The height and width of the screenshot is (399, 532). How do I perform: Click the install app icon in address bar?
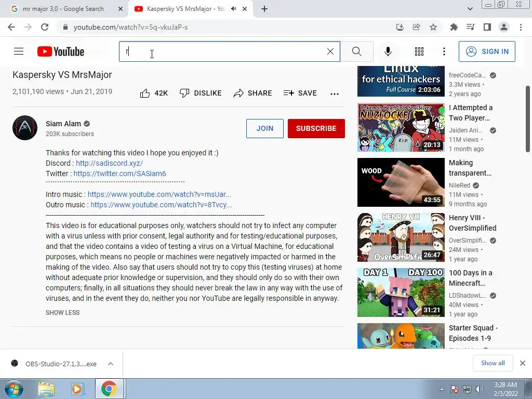pos(400,27)
